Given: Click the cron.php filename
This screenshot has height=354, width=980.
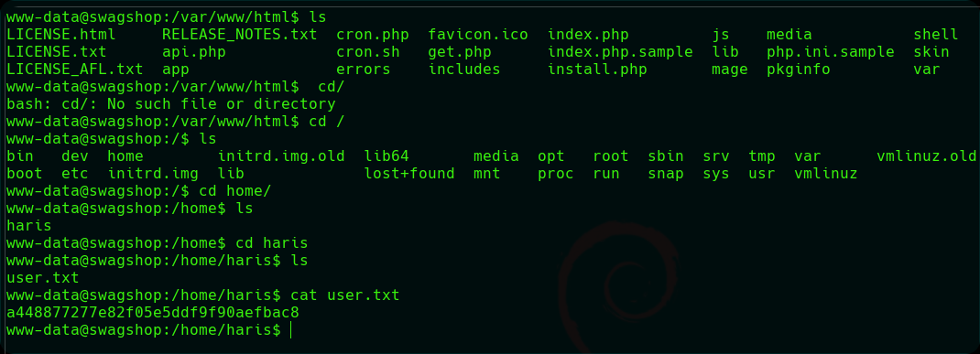Looking at the screenshot, I should (x=373, y=35).
